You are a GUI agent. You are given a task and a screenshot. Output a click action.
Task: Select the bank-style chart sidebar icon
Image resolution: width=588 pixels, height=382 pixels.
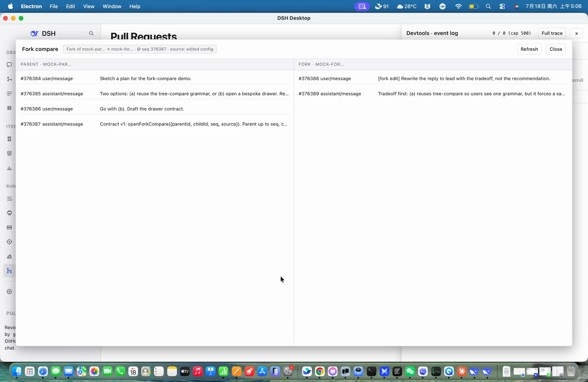(x=9, y=256)
